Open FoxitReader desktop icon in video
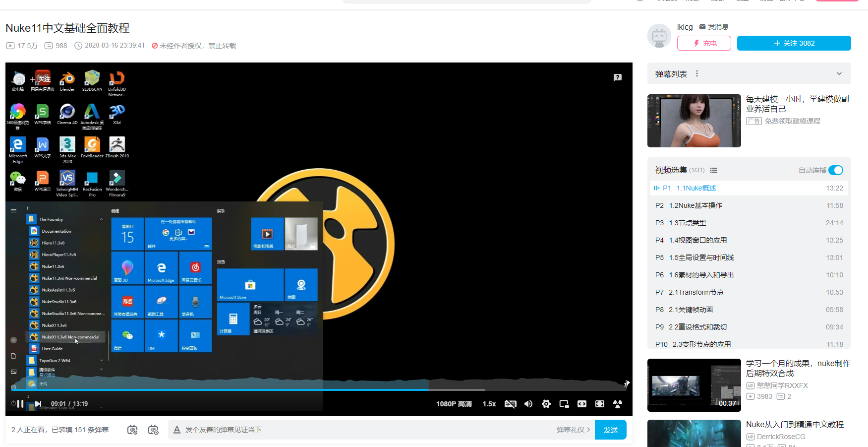The height and width of the screenshot is (447, 868). point(92,148)
